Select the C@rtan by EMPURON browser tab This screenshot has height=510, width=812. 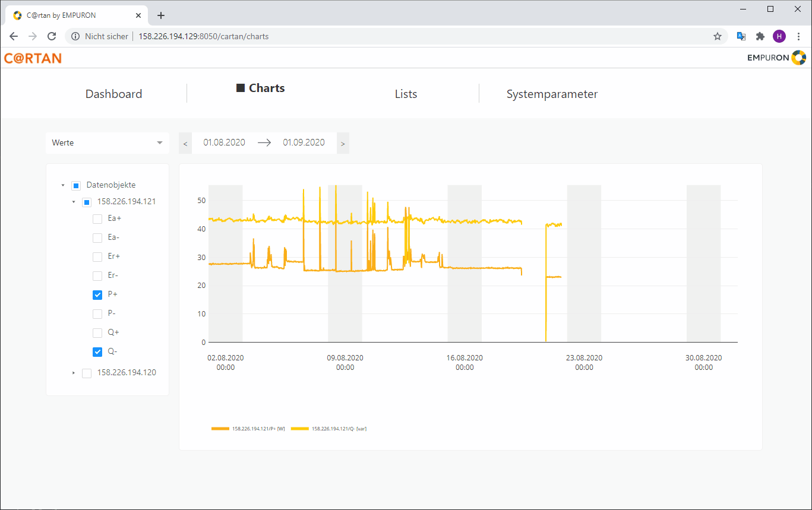pyautogui.click(x=78, y=15)
